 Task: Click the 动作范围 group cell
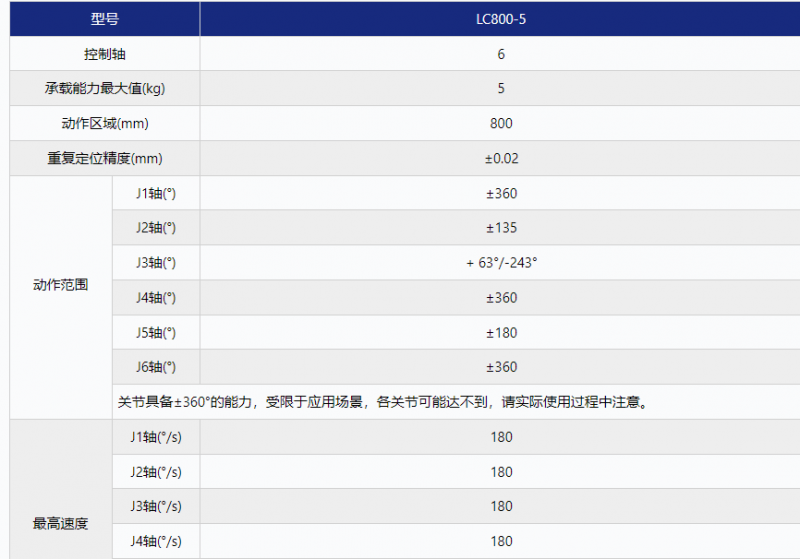61,284
